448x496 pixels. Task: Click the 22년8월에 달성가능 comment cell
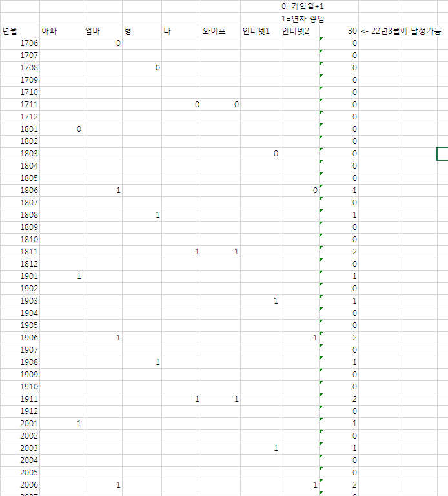pyautogui.click(x=400, y=31)
